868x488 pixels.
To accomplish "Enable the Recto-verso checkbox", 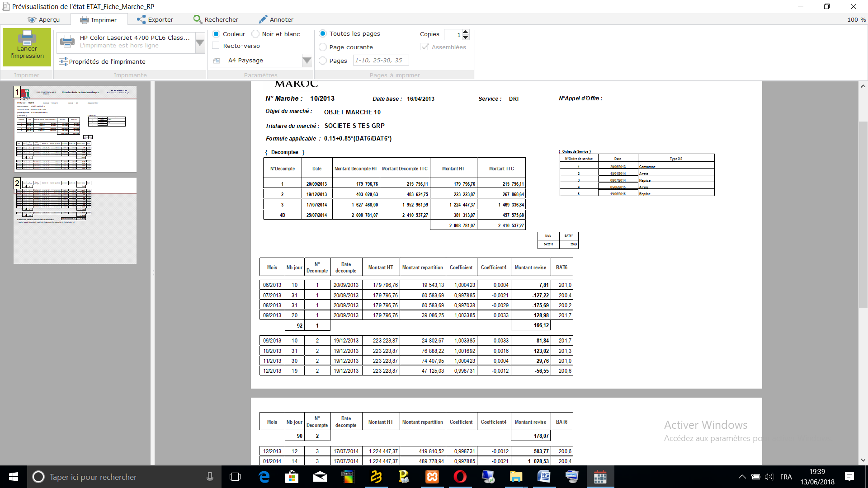I will pyautogui.click(x=216, y=46).
